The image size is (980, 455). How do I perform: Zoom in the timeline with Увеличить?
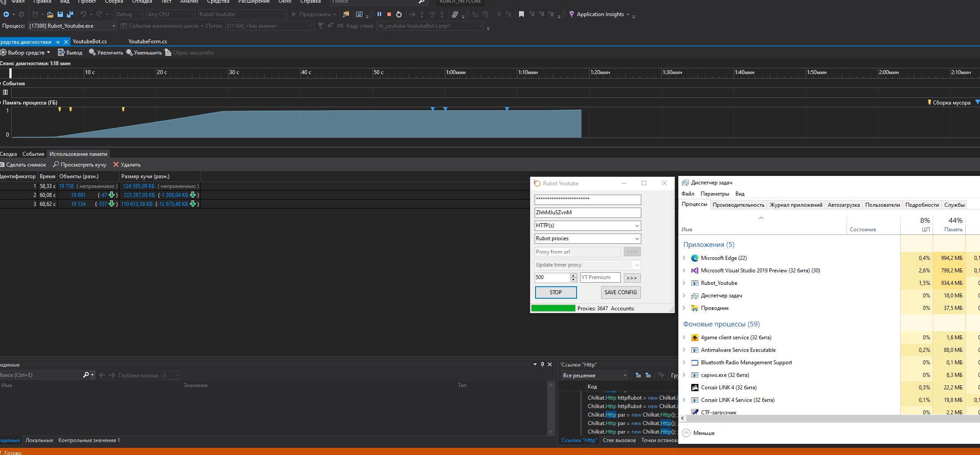(x=106, y=53)
